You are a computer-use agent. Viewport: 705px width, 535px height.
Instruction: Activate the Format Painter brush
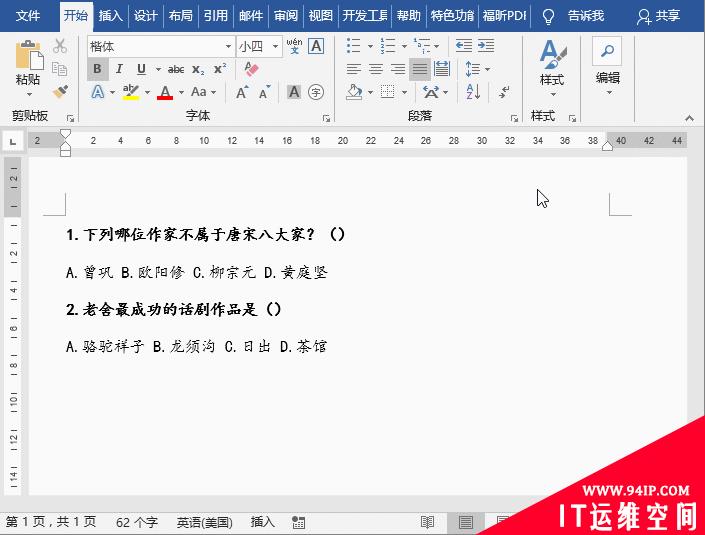point(60,92)
